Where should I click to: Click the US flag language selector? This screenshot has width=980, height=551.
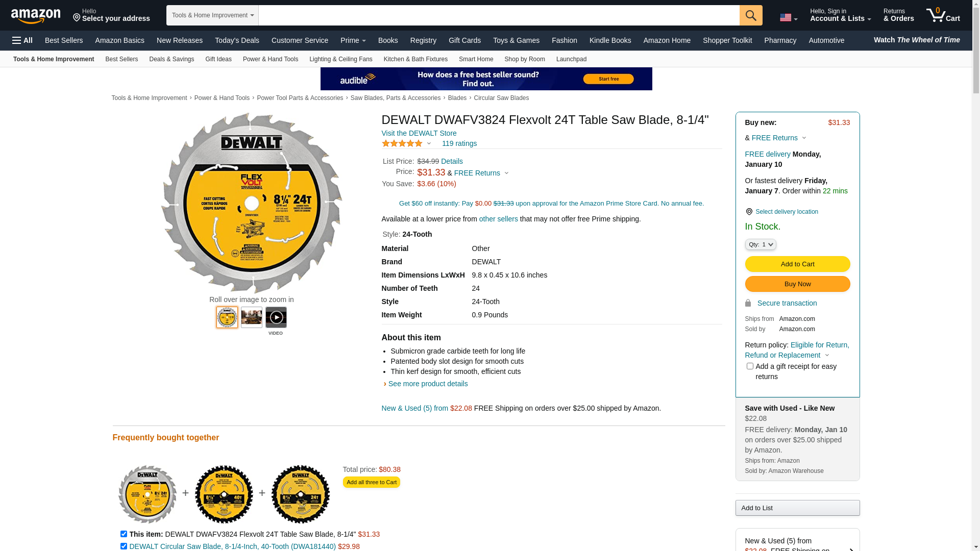click(789, 18)
